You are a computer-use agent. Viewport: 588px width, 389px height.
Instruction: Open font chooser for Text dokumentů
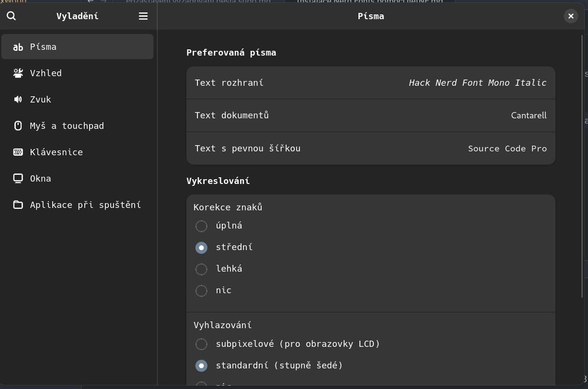click(370, 115)
